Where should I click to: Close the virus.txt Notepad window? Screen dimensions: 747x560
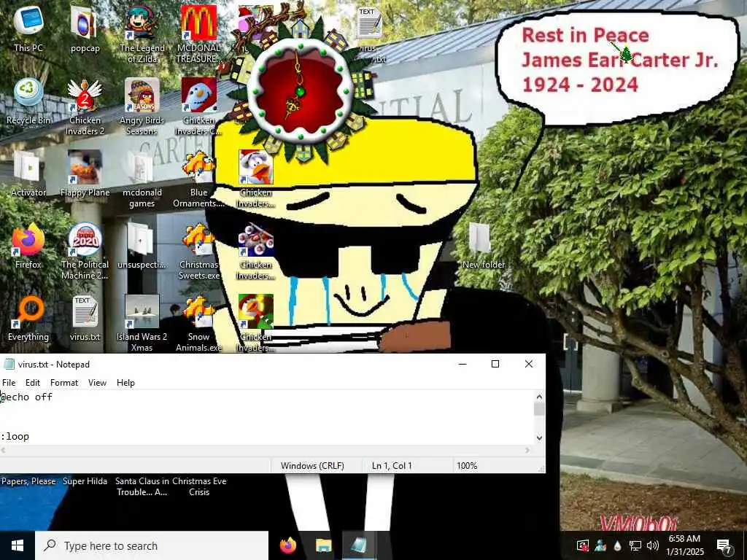tap(529, 364)
